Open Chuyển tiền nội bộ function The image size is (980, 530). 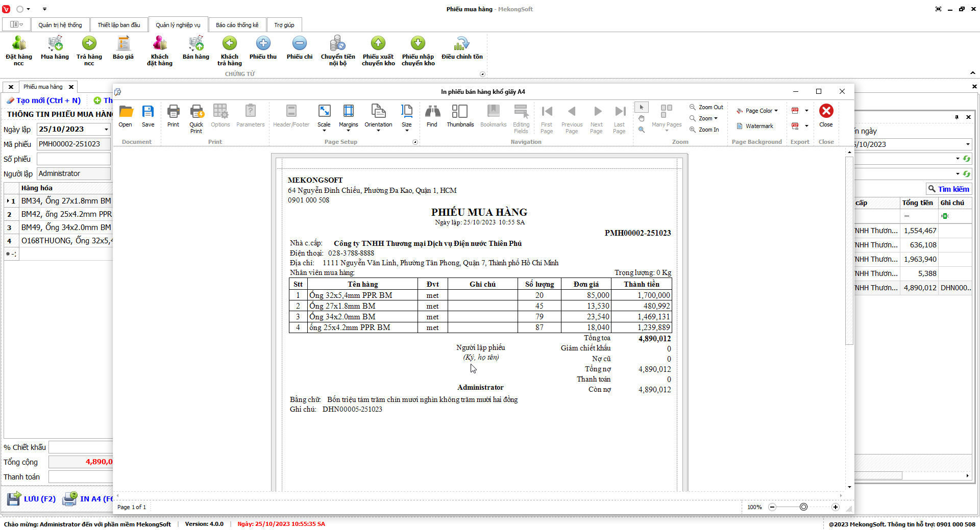pos(337,50)
